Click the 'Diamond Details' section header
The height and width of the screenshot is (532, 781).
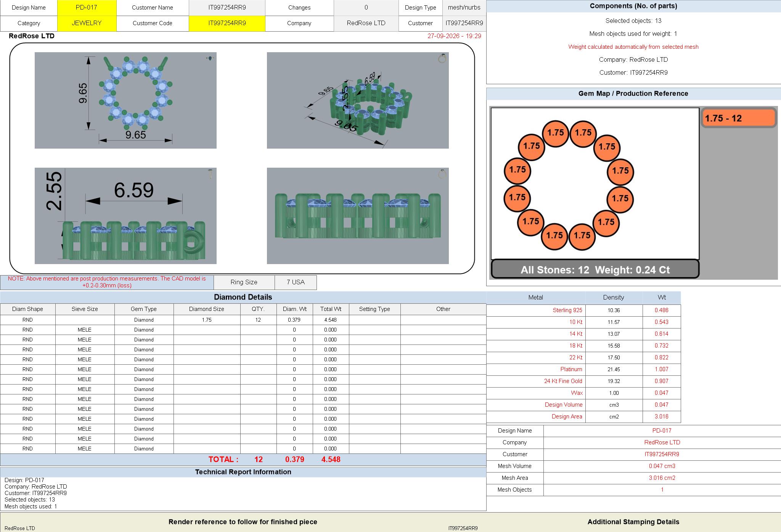click(243, 297)
